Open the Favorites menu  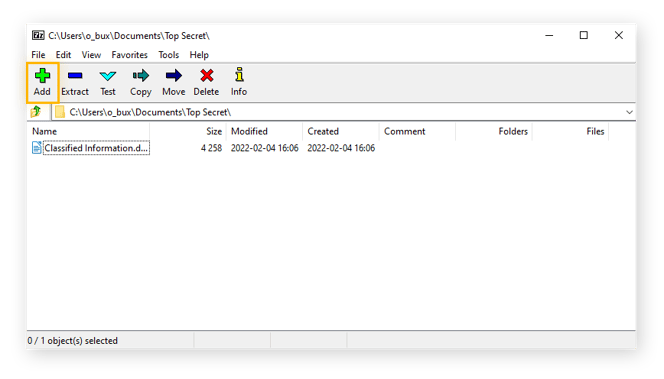pyautogui.click(x=129, y=55)
